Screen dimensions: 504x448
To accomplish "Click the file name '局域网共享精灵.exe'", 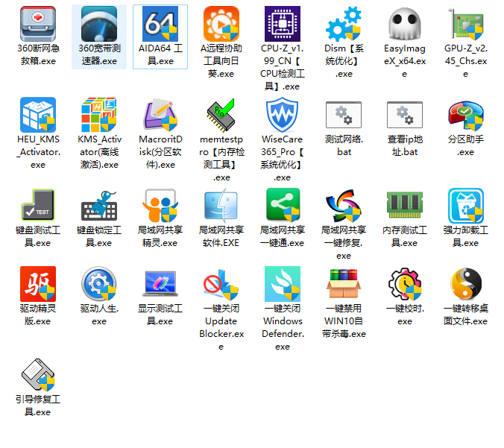I will 160,236.
